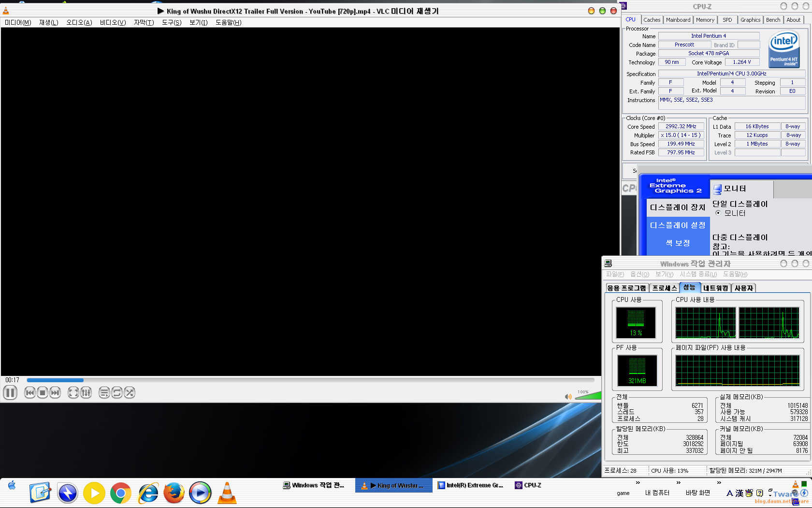Select the CPU tab in CPU-Z

point(631,19)
